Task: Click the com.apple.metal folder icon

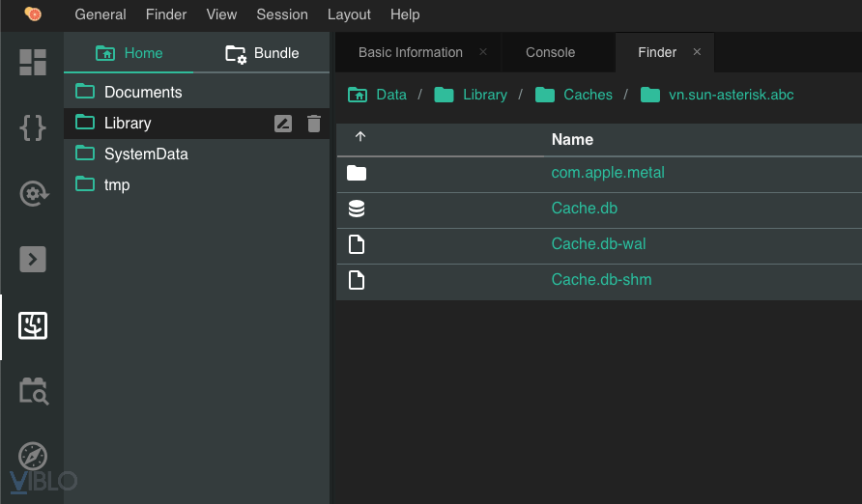Action: tap(357, 173)
